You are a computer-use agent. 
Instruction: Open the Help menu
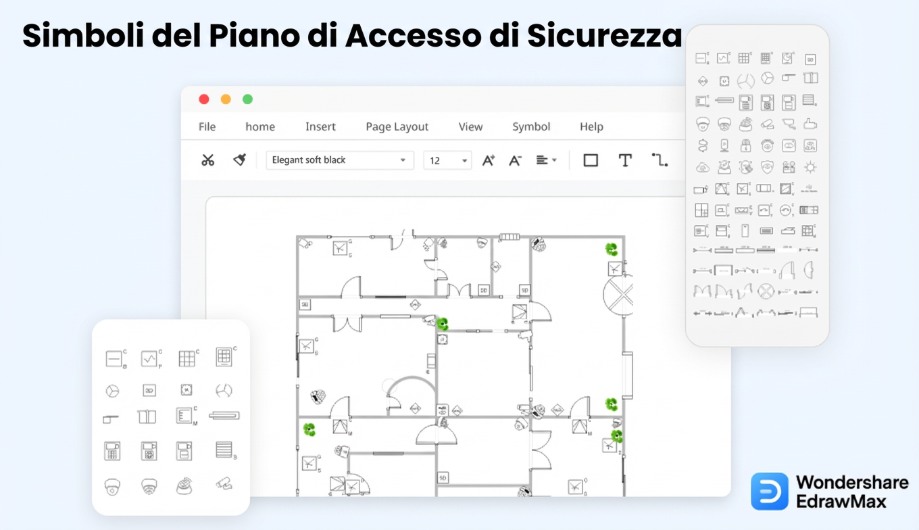click(591, 127)
